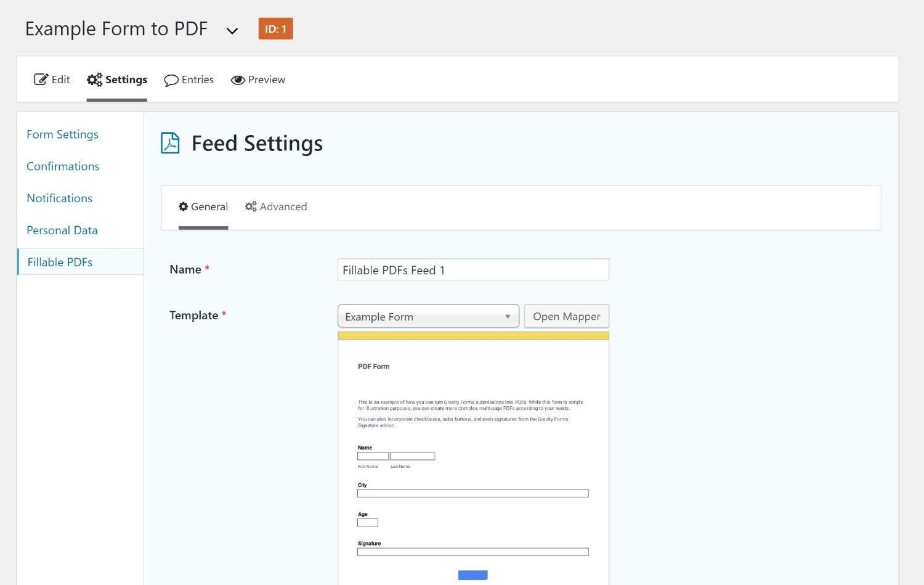Viewport: 924px width, 585px height.
Task: Click the Open Mapper button
Action: (x=566, y=316)
